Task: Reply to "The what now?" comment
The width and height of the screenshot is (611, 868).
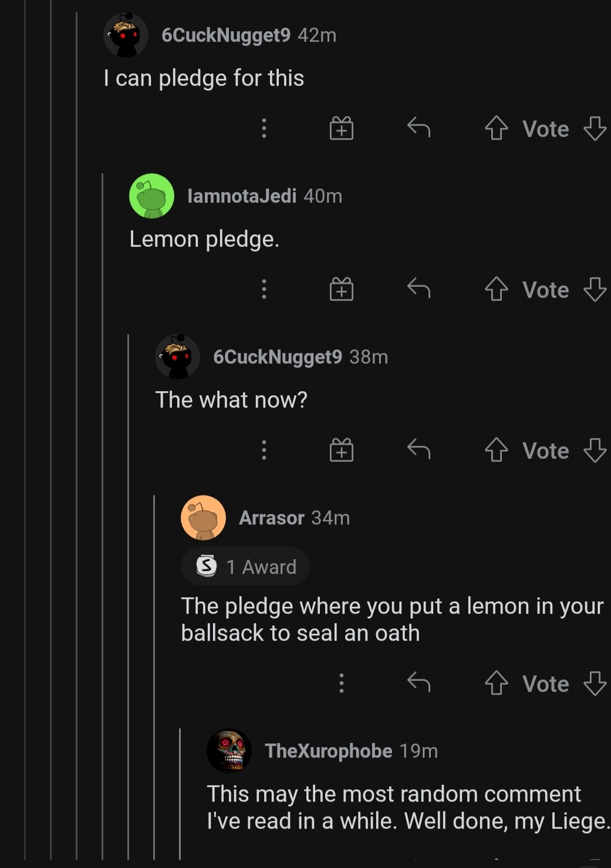Action: pos(419,449)
